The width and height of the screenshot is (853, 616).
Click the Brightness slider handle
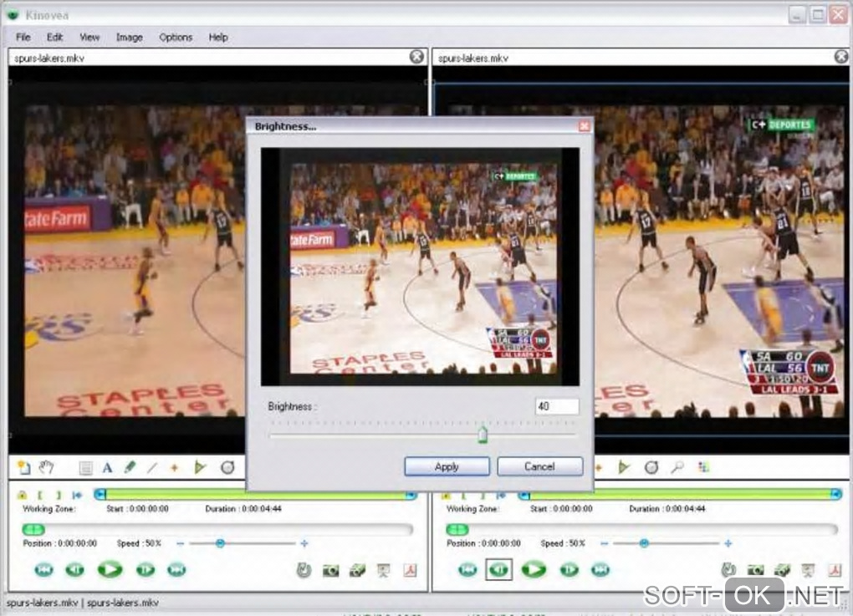483,435
